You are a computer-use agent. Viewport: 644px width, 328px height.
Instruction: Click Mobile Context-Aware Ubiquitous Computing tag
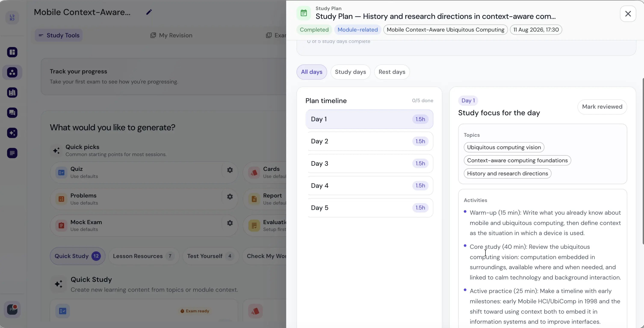[445, 30]
